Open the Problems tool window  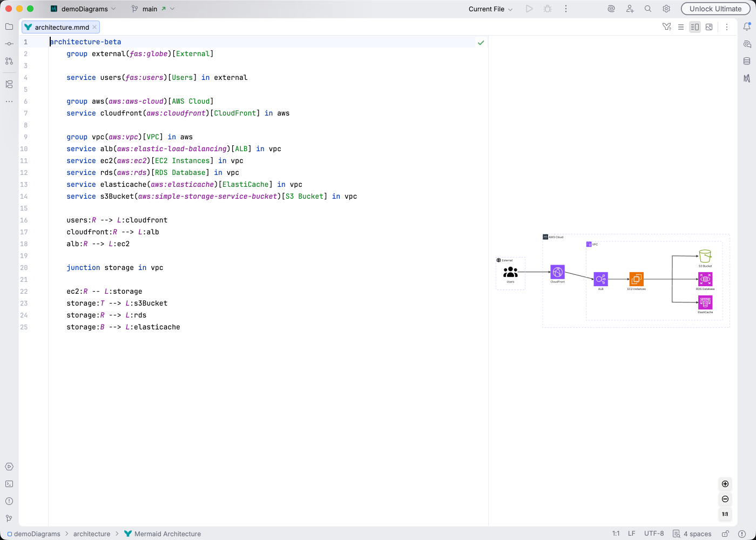coord(9,501)
